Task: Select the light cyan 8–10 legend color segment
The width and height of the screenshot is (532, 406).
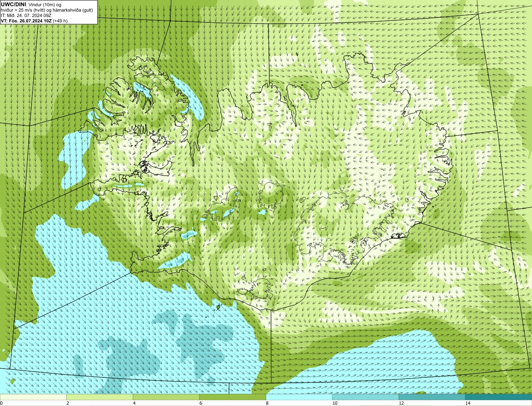Action: 299,397
